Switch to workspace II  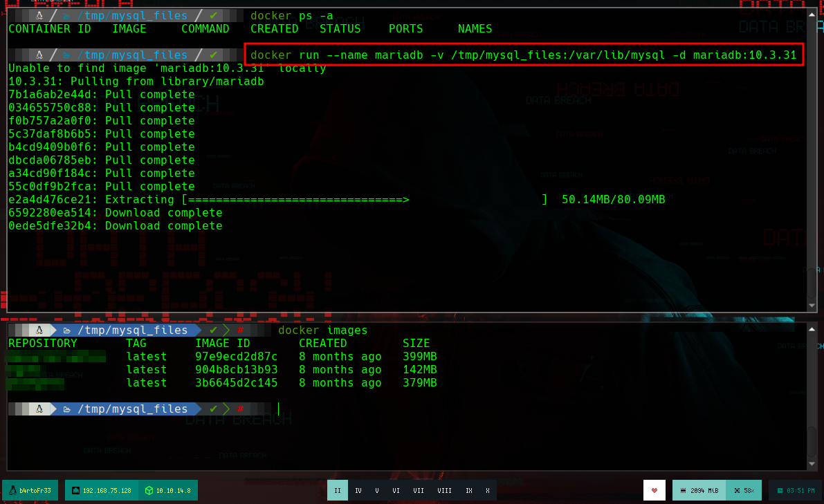coord(338,490)
